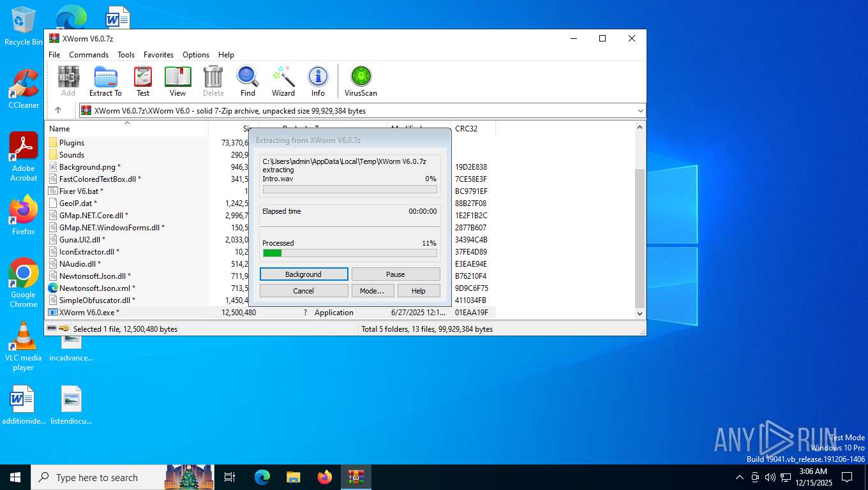Click the Background button in extraction dialog
868x490 pixels.
(x=304, y=274)
